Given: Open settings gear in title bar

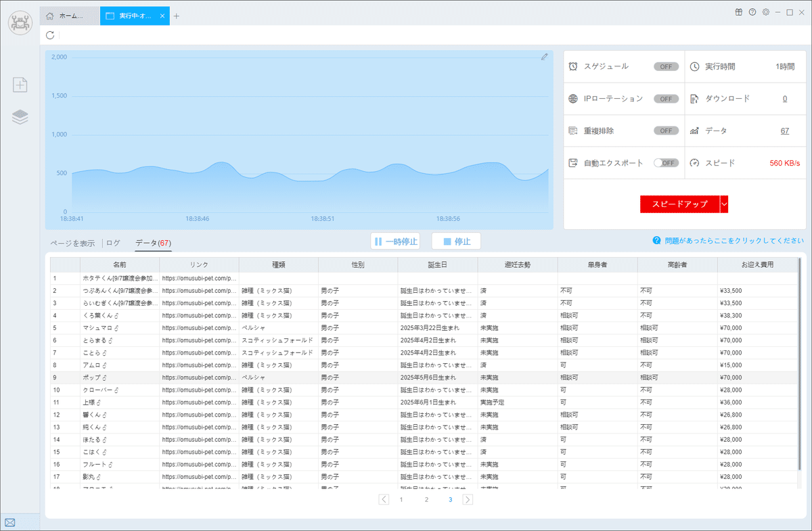Looking at the screenshot, I should (x=766, y=12).
